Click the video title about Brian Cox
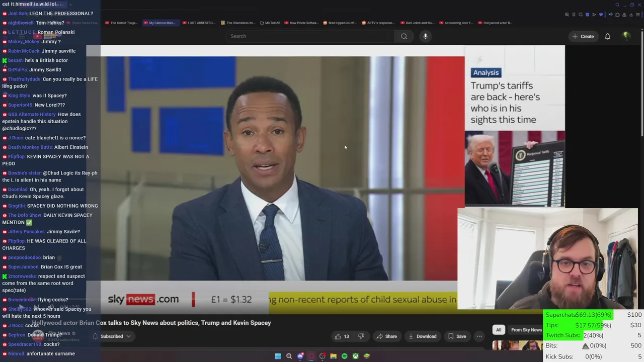The width and height of the screenshot is (644, 362). pyautogui.click(x=151, y=323)
